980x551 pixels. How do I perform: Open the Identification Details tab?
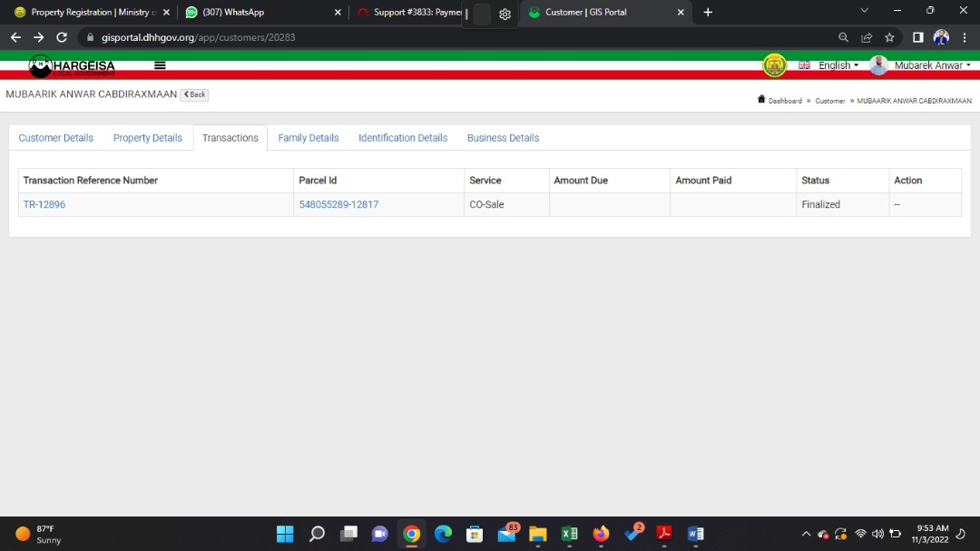click(403, 138)
